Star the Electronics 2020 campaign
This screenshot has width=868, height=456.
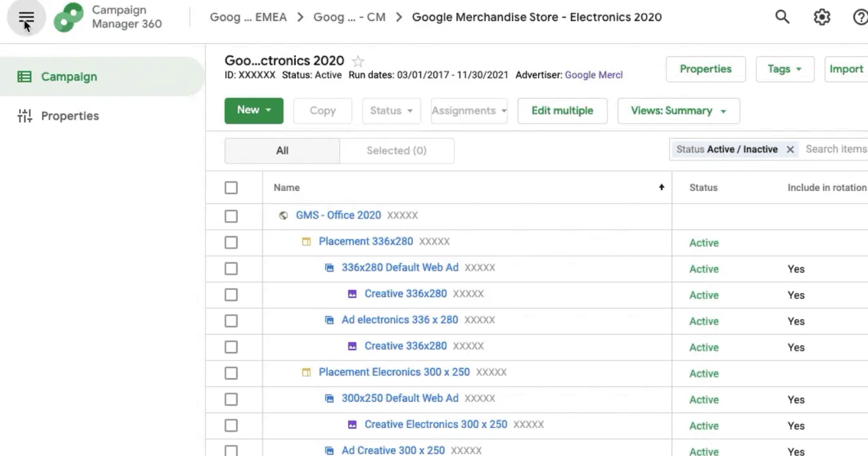point(358,61)
